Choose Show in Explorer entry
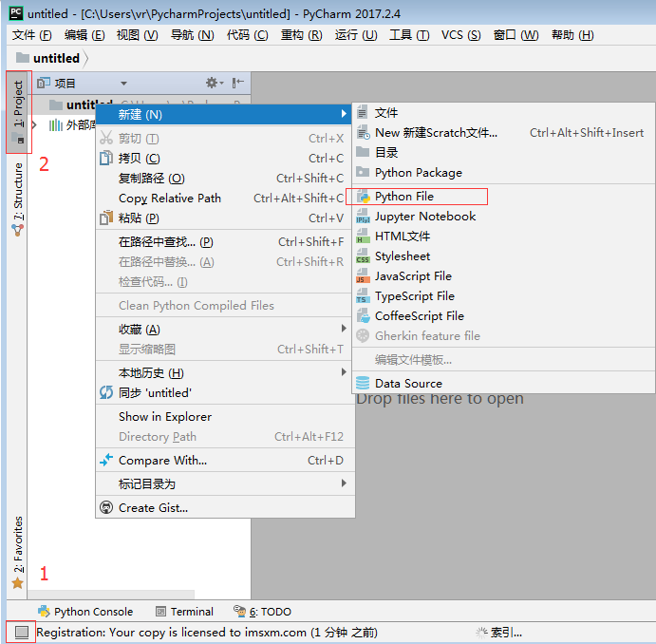Viewport: 656px width, 644px height. point(224,417)
